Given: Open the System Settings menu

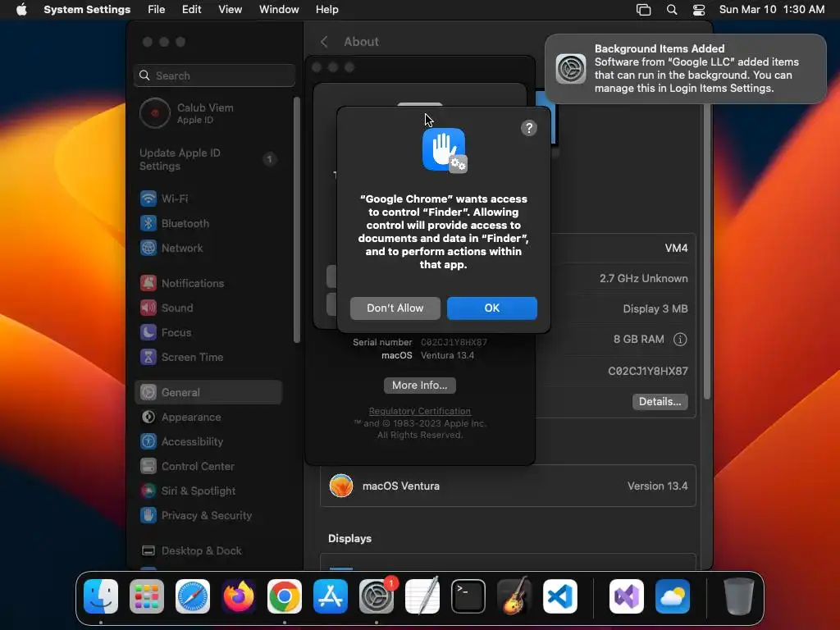Looking at the screenshot, I should tap(87, 10).
